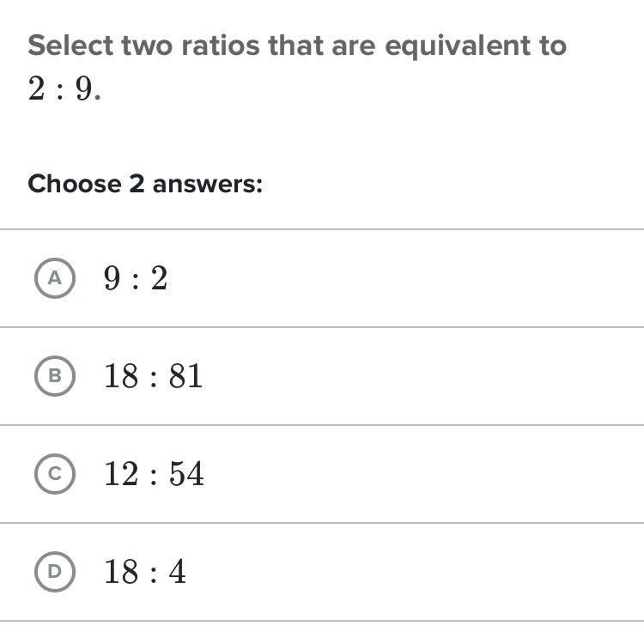Mark the circle labeled D
This screenshot has width=644, height=644.
pos(55,571)
